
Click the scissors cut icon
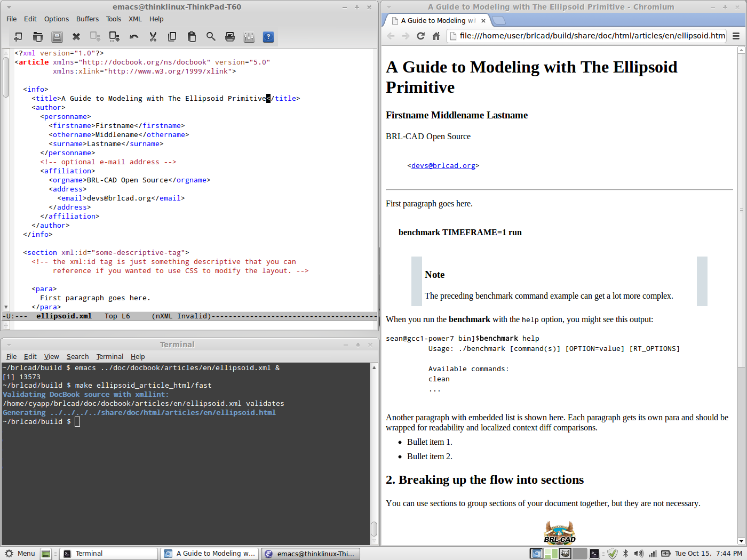[153, 37]
